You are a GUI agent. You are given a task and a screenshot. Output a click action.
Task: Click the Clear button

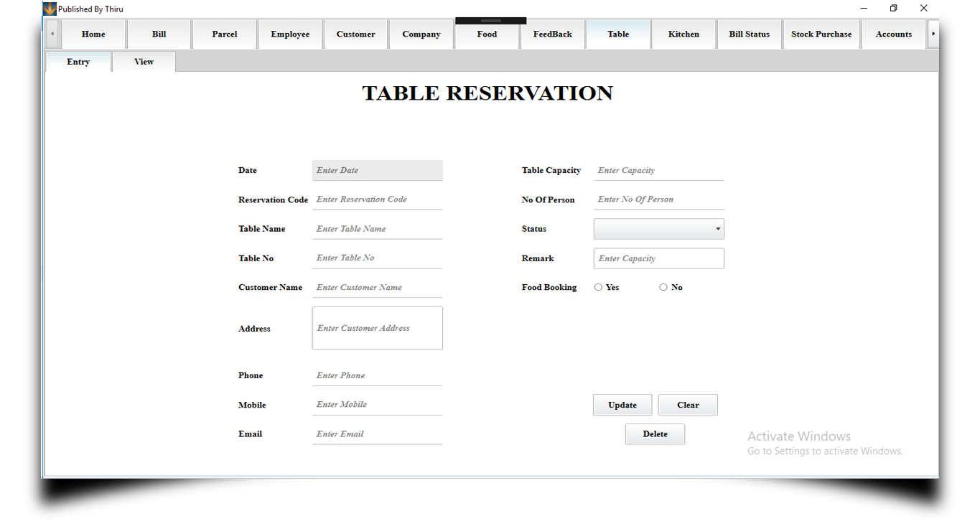pos(688,405)
